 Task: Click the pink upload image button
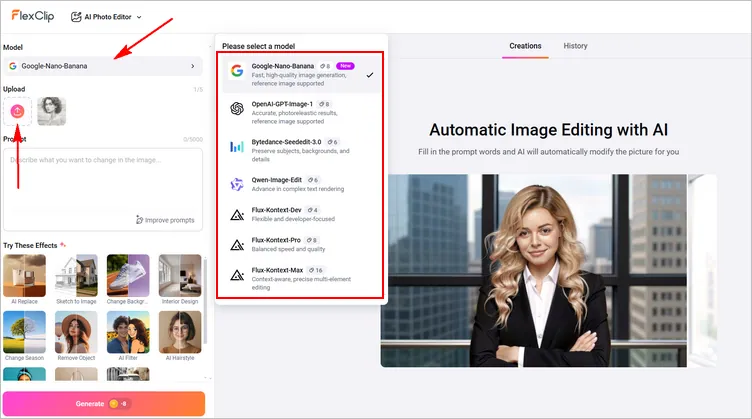pos(17,111)
